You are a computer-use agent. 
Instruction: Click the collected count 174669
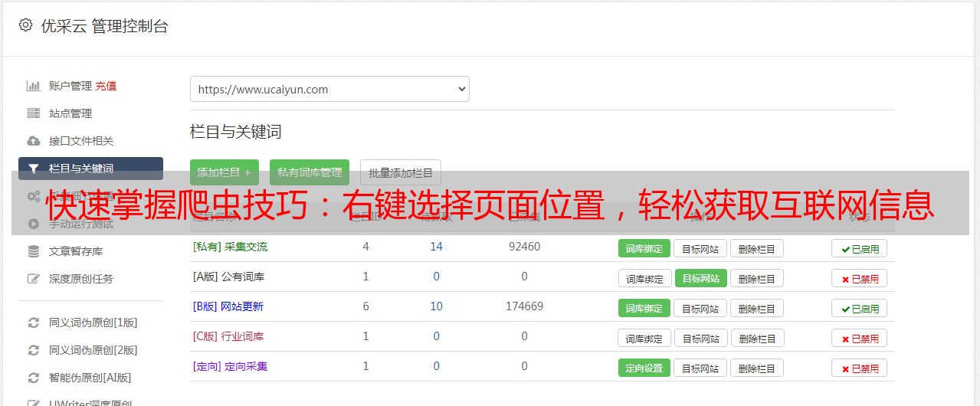[x=524, y=306]
